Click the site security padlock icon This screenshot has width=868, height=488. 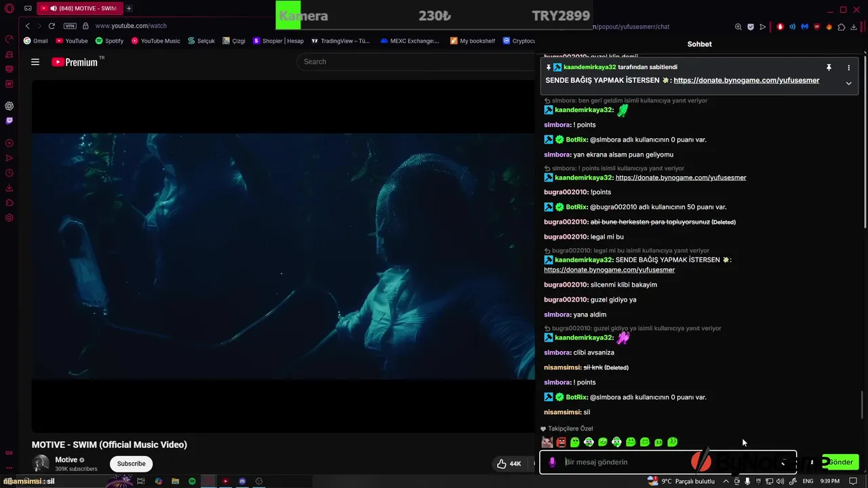coord(85,26)
